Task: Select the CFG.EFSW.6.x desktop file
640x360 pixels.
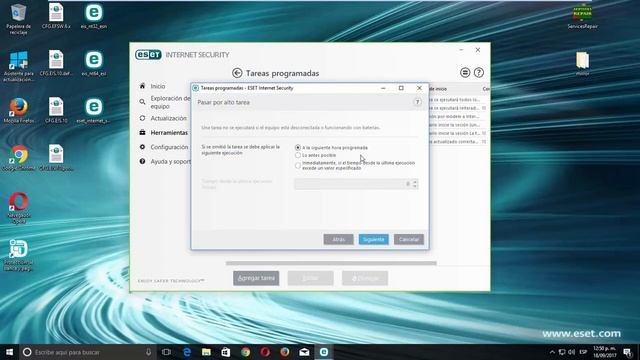Action: coord(56,16)
